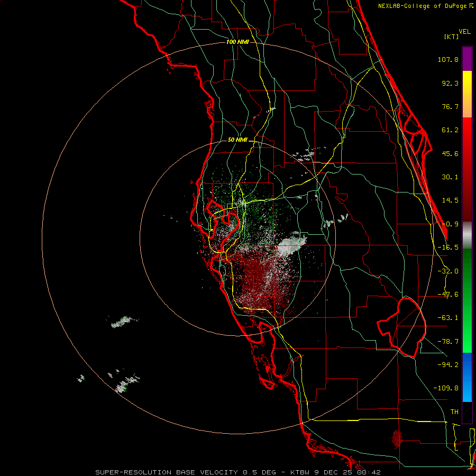Select the 61.2 legend value

[x=450, y=130]
